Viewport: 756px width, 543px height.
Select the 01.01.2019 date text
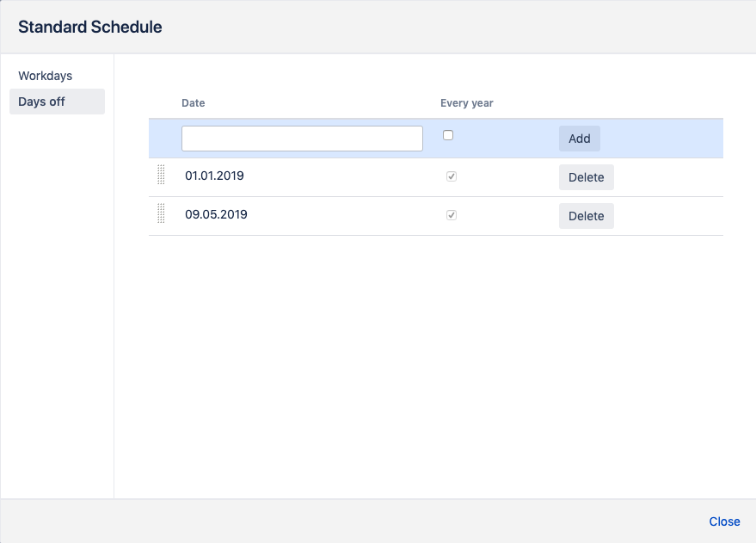214,176
